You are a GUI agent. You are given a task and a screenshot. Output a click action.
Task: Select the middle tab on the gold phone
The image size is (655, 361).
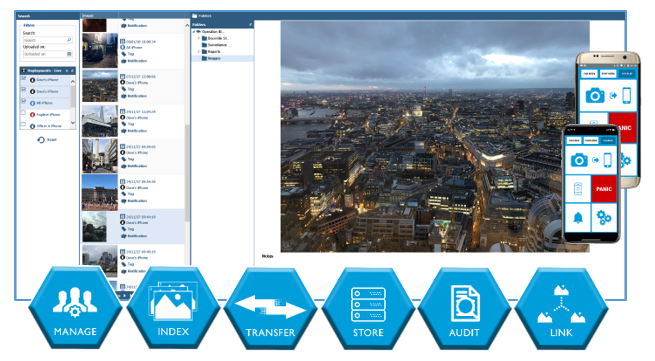coord(608,74)
